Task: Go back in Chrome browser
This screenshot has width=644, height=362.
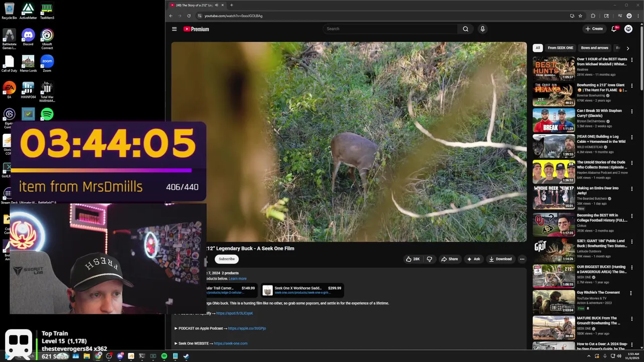Action: point(171,16)
